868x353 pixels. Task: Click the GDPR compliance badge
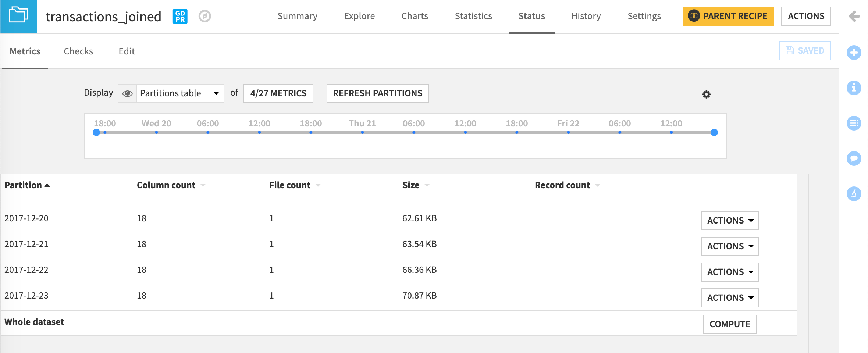pyautogui.click(x=180, y=16)
